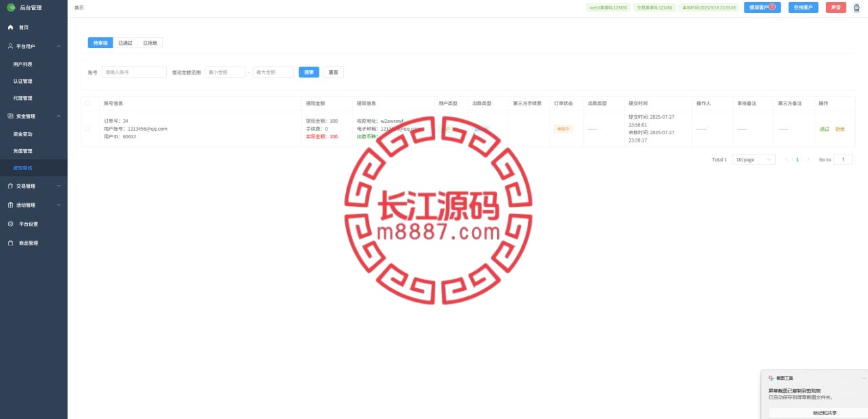Click the 订单状态 column header
The height and width of the screenshot is (419, 868).
tap(564, 103)
